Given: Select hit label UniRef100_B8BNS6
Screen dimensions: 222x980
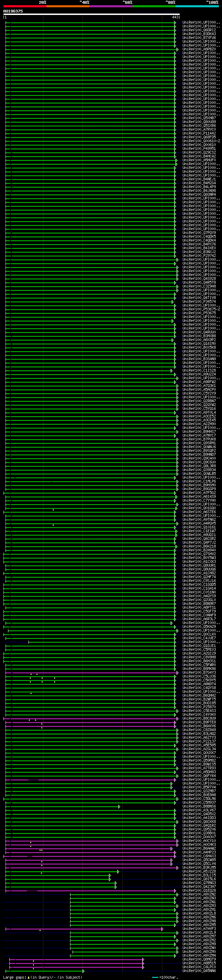Looking at the screenshot, I should (199, 807).
